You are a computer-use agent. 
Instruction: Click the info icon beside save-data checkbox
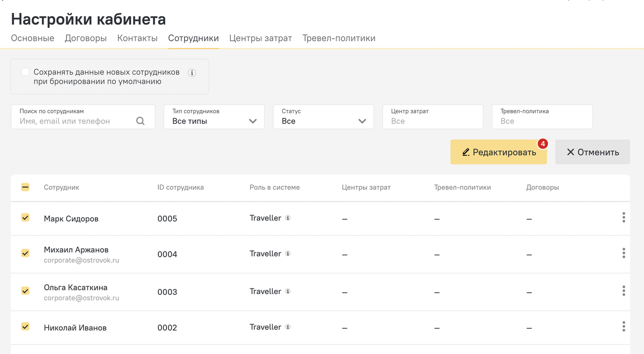[192, 73]
